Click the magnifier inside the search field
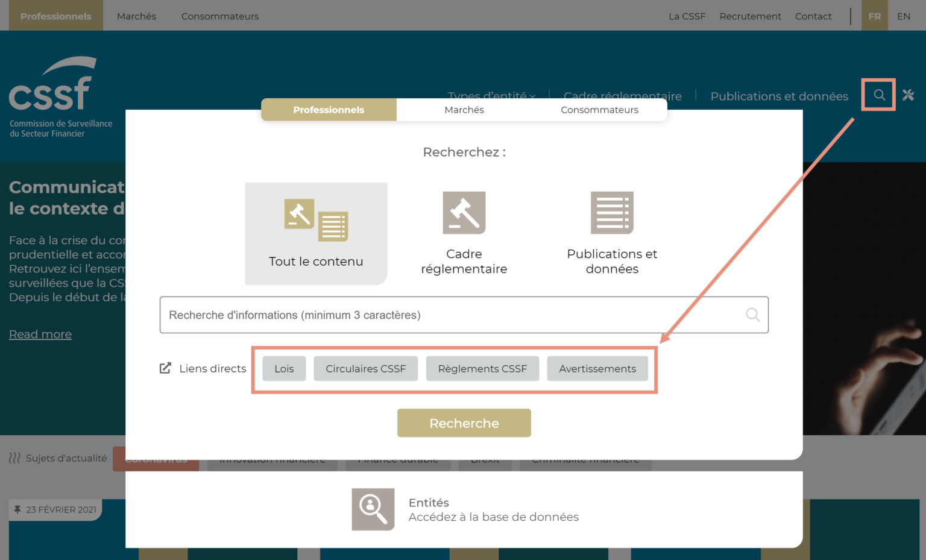 point(752,315)
